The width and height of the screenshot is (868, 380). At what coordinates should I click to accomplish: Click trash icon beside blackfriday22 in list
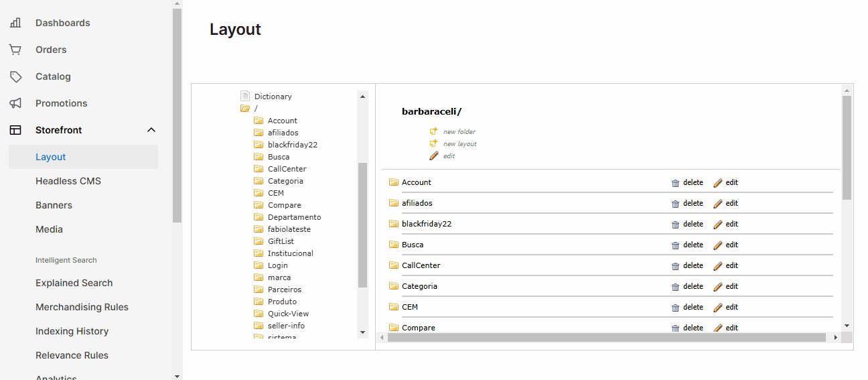tap(675, 225)
